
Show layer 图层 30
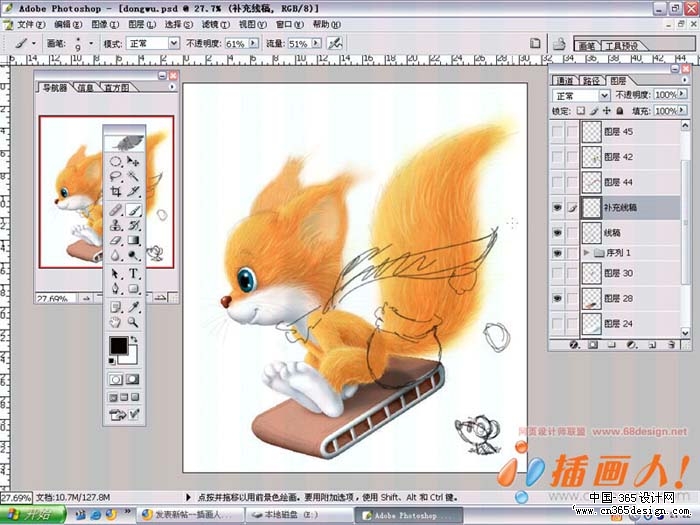557,273
